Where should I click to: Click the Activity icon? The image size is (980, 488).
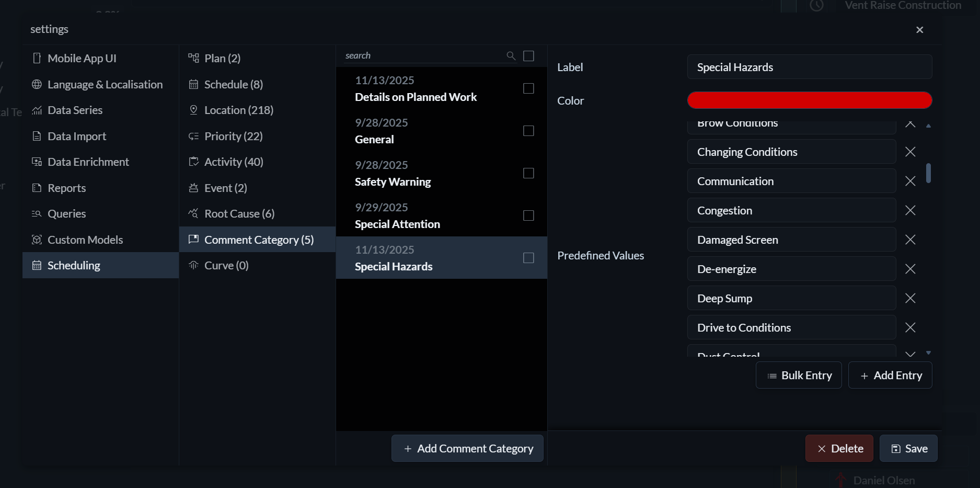pos(193,162)
